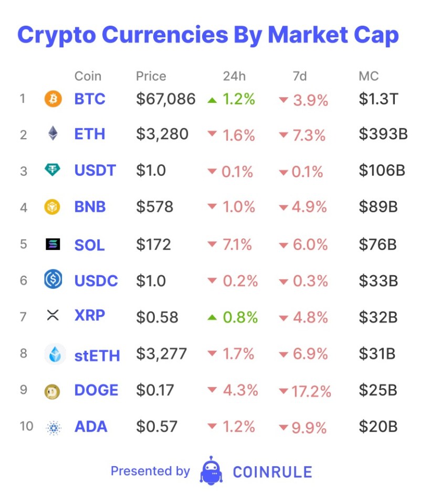
Task: Click the Cardano ADA icon
Action: click(x=53, y=427)
